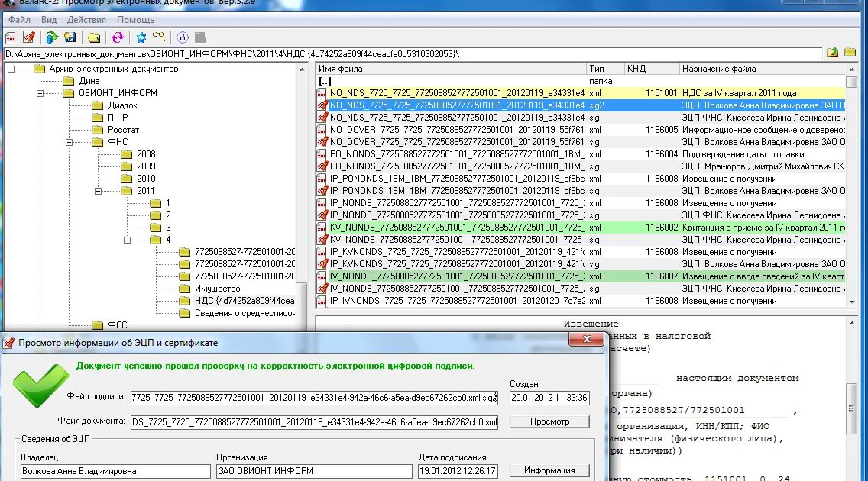Screen dimensions: 868x481
Task: Select the 2008 folder in tree
Action: tap(146, 153)
